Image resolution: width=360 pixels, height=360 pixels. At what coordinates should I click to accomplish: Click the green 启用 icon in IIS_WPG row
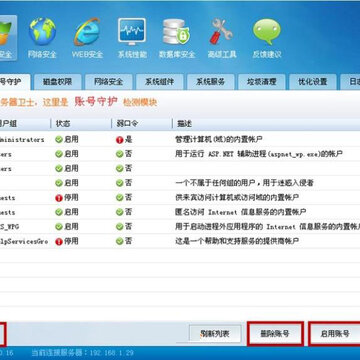(59, 227)
